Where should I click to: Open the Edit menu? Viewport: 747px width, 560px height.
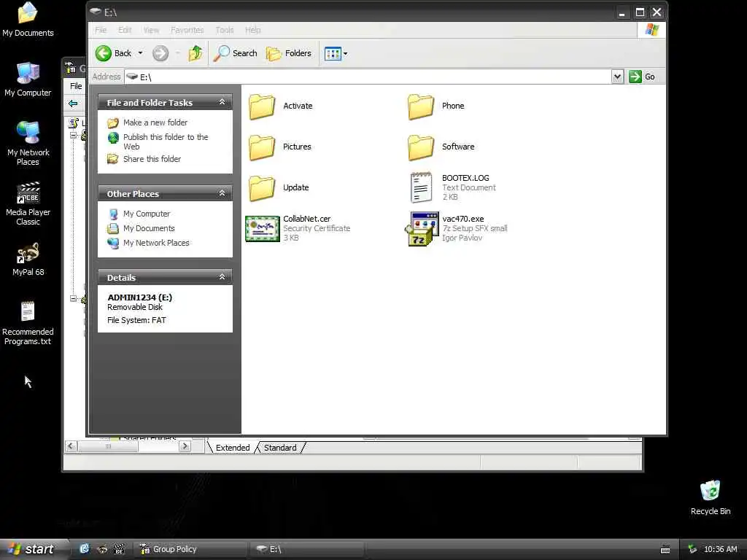[x=125, y=30]
